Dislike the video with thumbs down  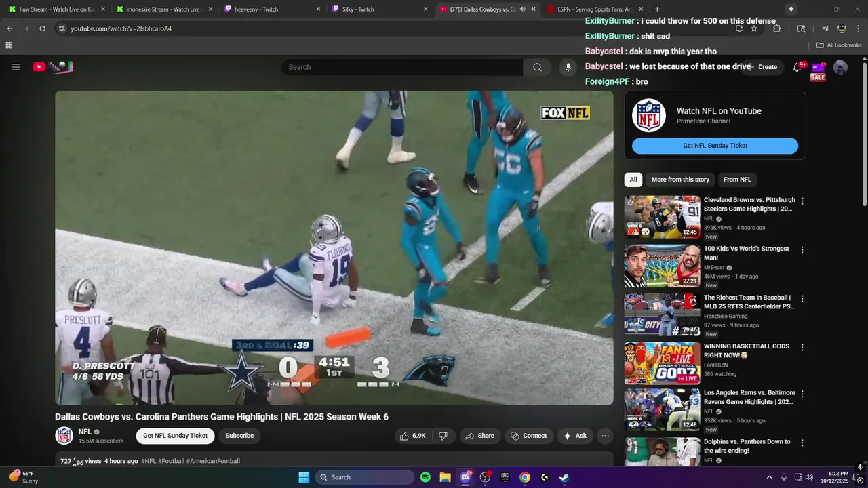[443, 436]
